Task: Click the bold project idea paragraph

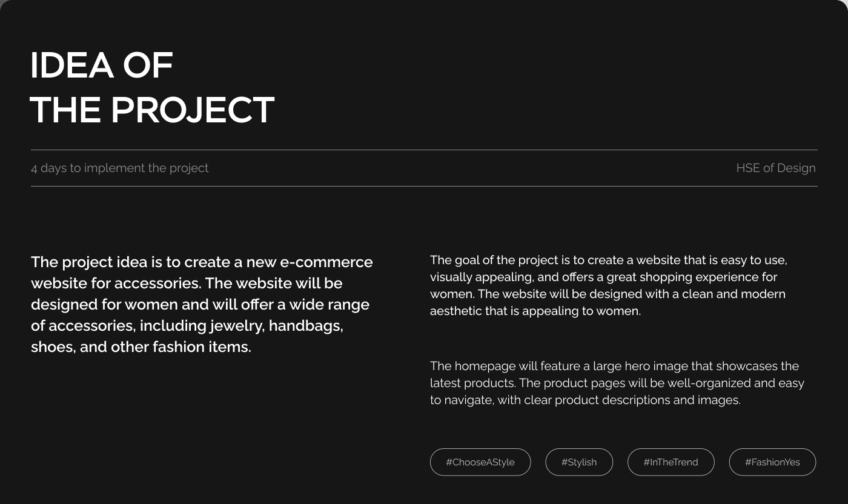Action: pyautogui.click(x=202, y=304)
